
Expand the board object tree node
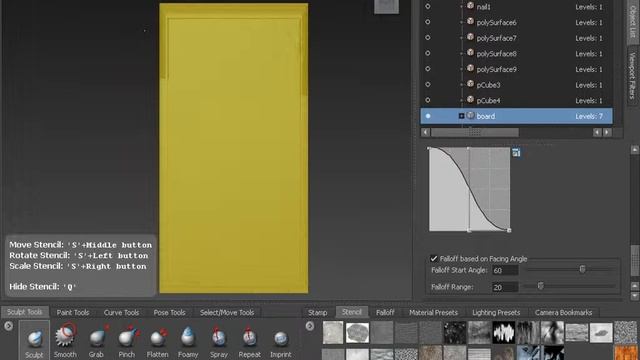[x=461, y=116]
